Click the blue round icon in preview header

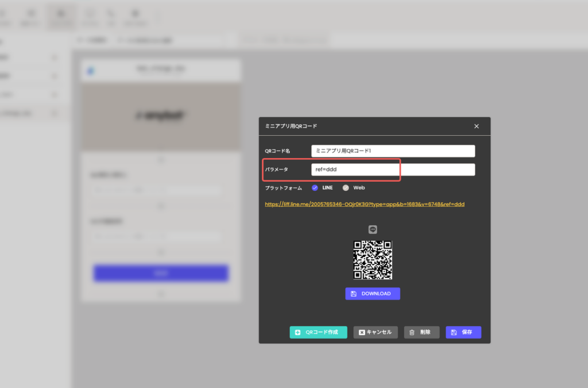90,71
